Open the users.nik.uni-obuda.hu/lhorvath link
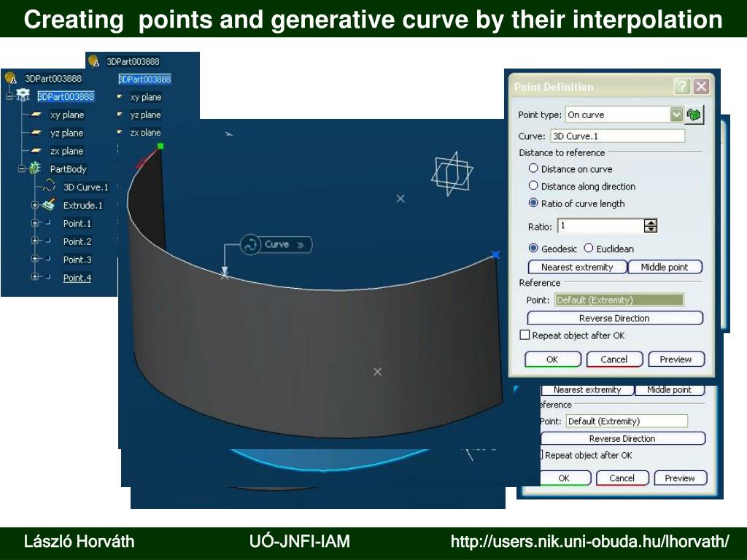The height and width of the screenshot is (560, 747). pyautogui.click(x=589, y=542)
